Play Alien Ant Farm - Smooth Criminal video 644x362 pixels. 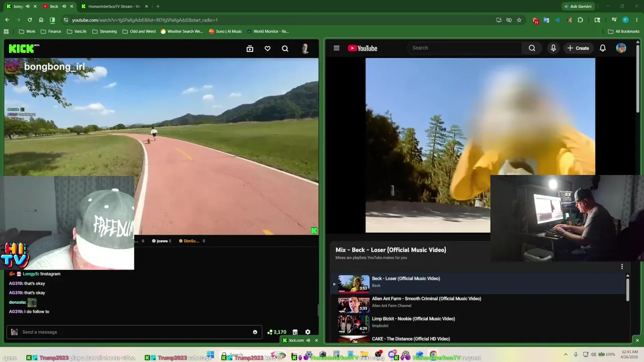pos(477,304)
